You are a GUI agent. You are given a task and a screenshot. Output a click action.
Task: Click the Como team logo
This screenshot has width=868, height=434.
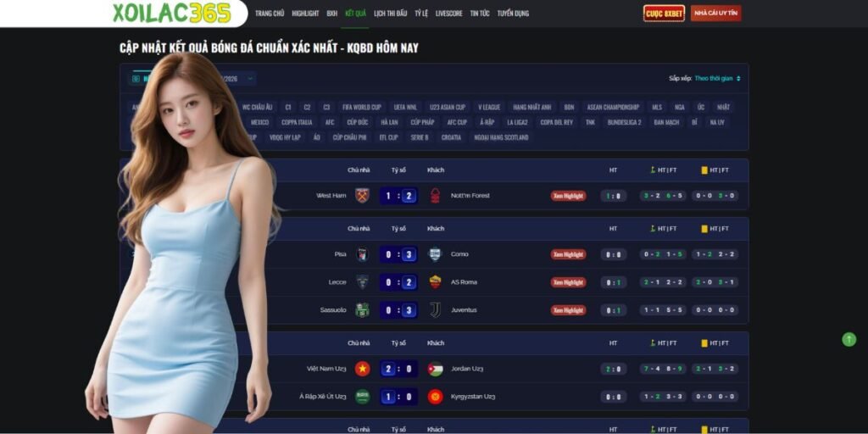tap(435, 254)
